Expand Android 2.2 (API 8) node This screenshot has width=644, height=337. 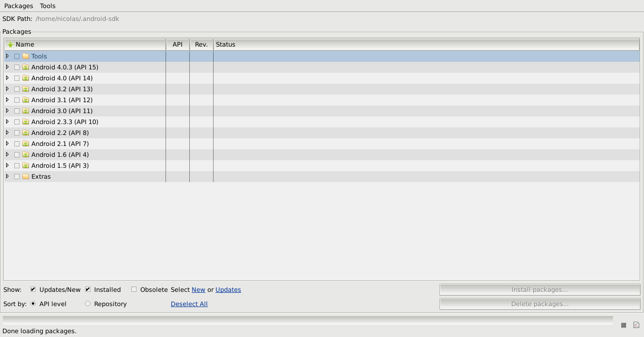pos(7,133)
